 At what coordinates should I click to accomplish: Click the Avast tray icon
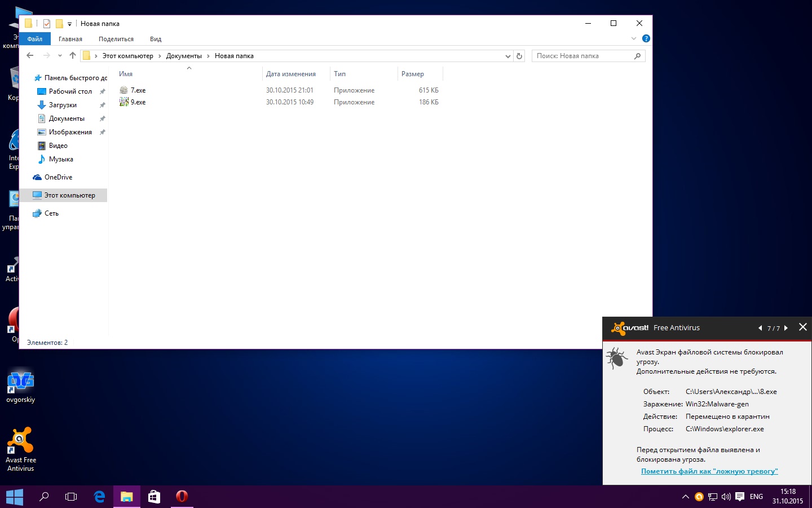699,497
